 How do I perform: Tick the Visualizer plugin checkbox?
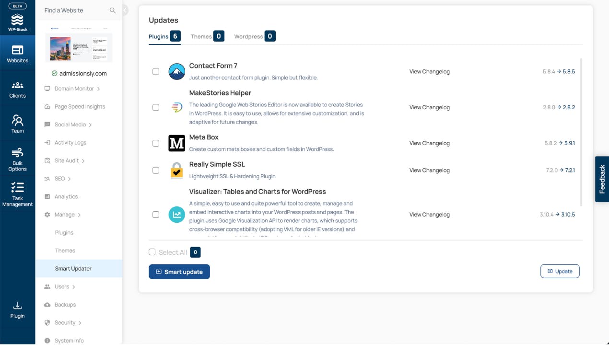pos(156,215)
